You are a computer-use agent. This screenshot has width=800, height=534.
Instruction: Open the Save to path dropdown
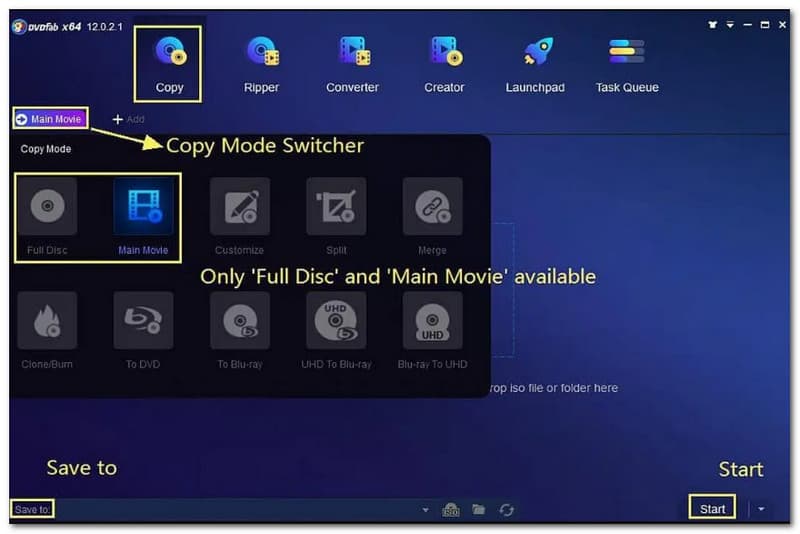pyautogui.click(x=425, y=510)
